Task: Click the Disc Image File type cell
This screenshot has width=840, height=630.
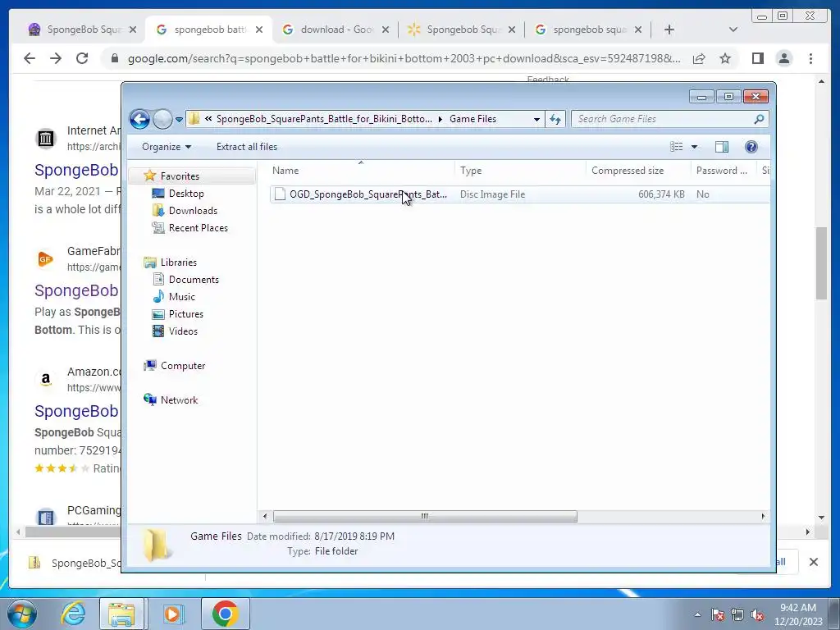Action: [x=492, y=194]
